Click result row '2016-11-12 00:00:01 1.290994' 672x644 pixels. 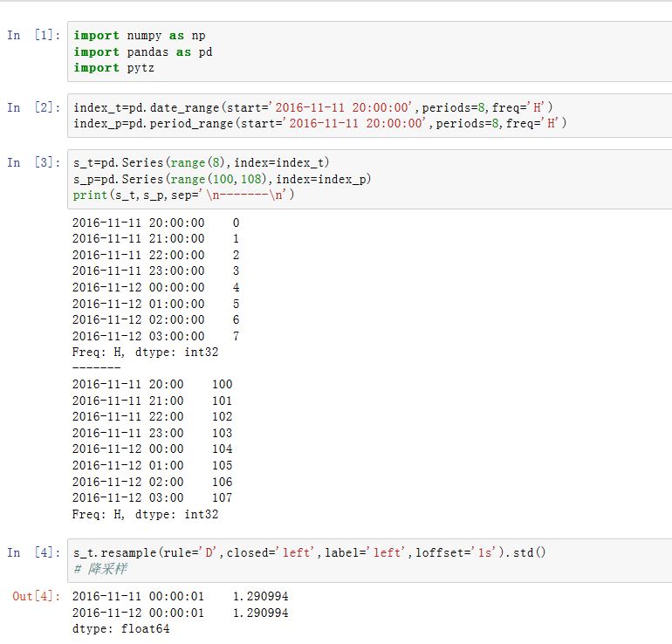tap(180, 613)
